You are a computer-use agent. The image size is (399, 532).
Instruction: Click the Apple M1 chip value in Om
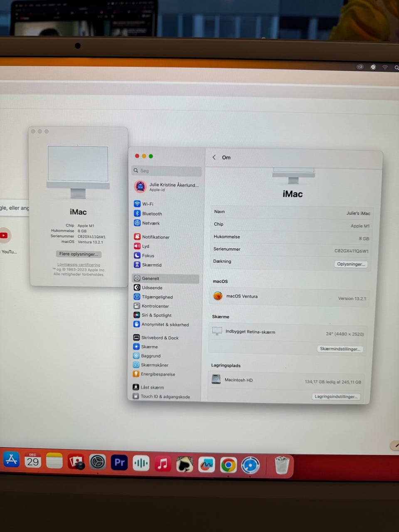point(360,226)
